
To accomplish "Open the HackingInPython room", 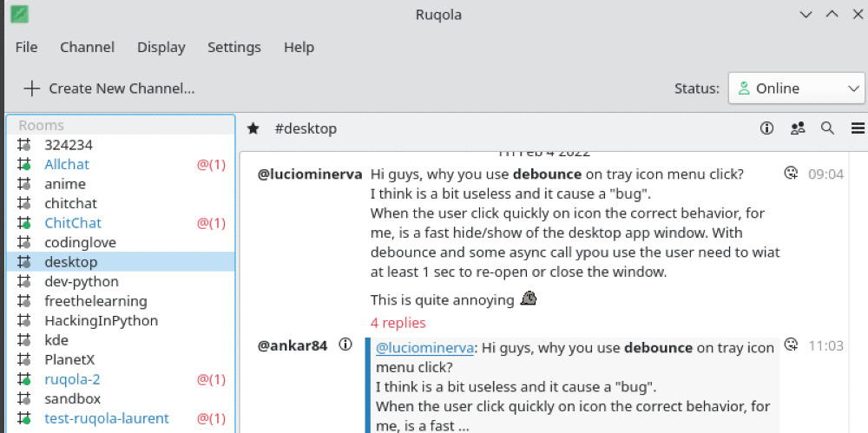I will click(x=121, y=320).
